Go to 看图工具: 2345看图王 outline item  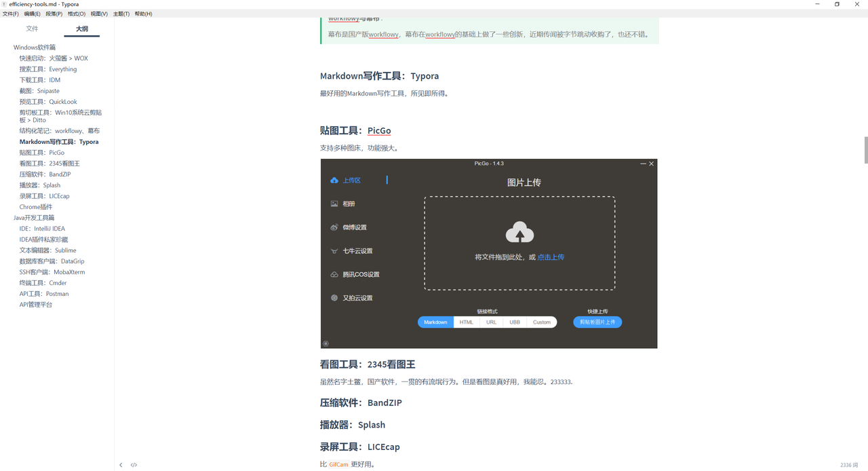[50, 164]
